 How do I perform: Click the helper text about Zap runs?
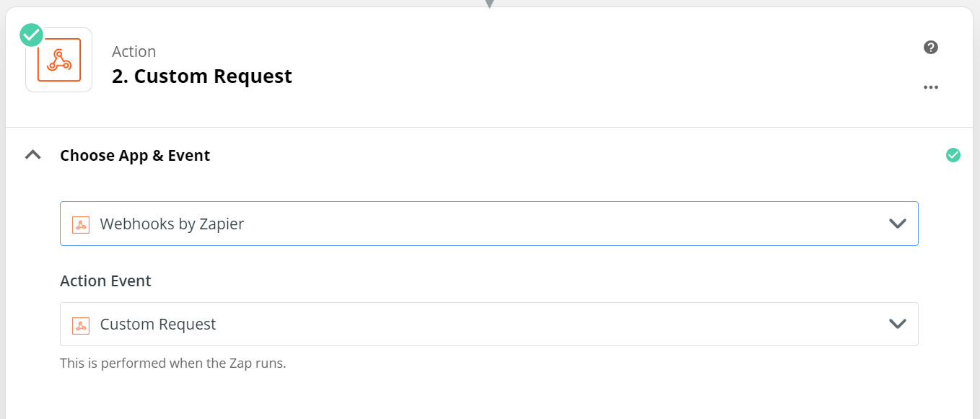tap(173, 363)
